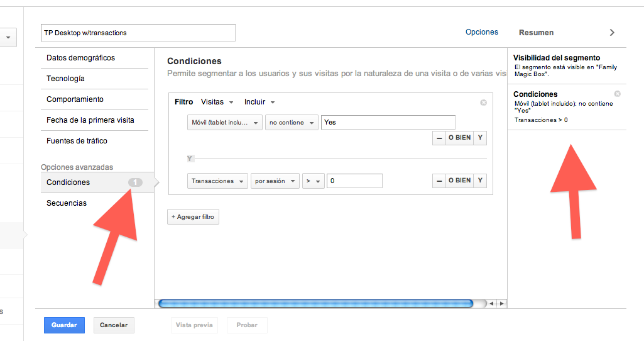Open the 'no contiene' operator dropdown
Image resolution: width=644 pixels, height=341 pixels.
[292, 123]
